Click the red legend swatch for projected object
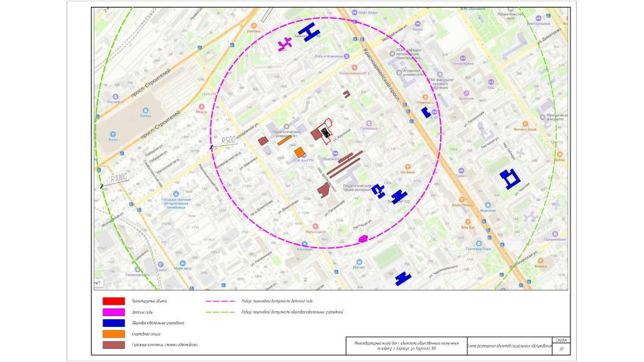This screenshot has width=644, height=362. 114,301
